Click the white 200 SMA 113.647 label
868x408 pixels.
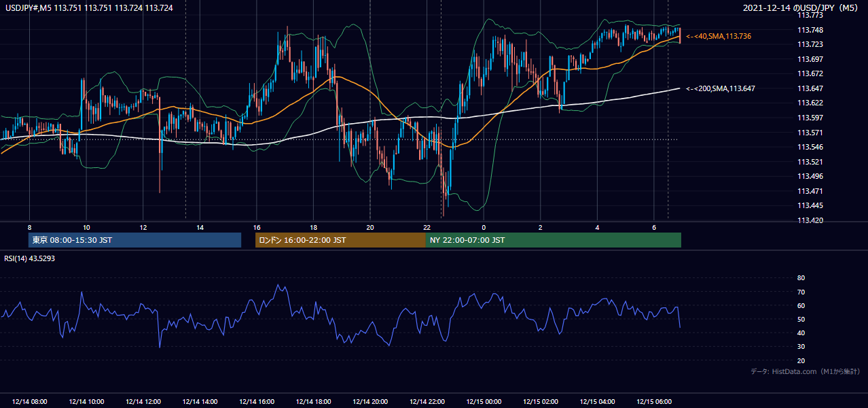coord(721,88)
